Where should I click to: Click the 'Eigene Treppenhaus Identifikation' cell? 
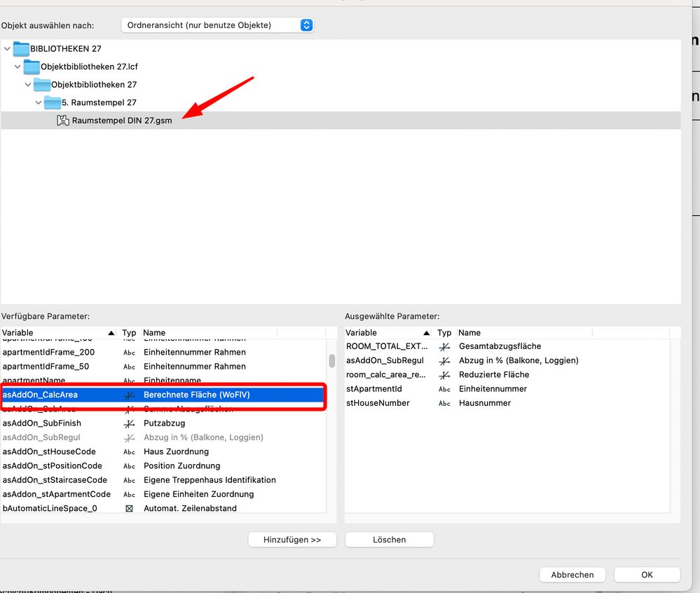point(210,480)
